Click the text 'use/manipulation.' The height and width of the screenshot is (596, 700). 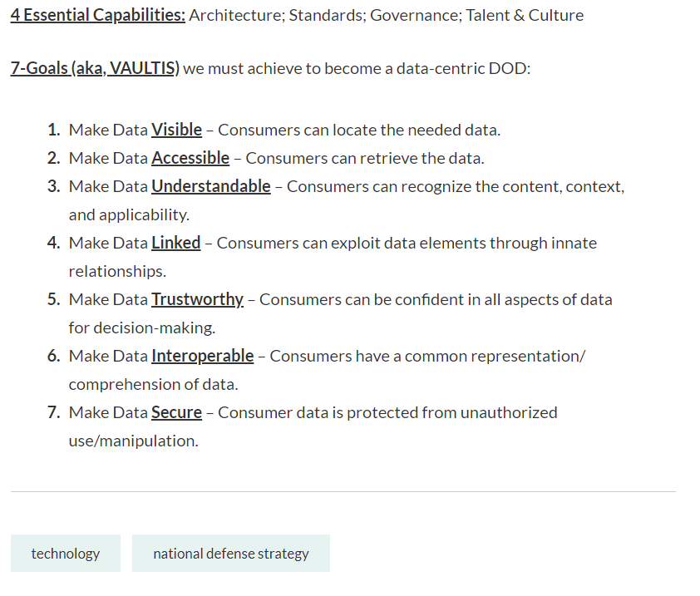coord(134,441)
